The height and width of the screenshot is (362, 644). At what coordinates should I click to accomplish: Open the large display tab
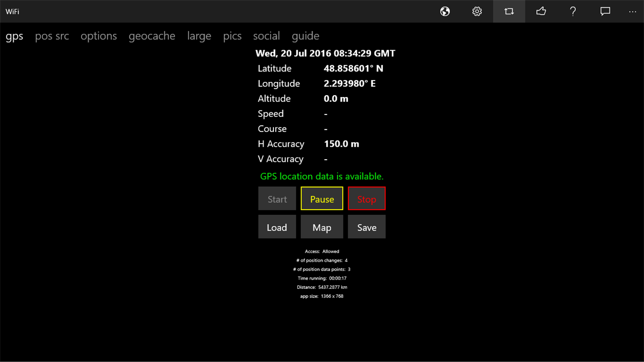[199, 35]
